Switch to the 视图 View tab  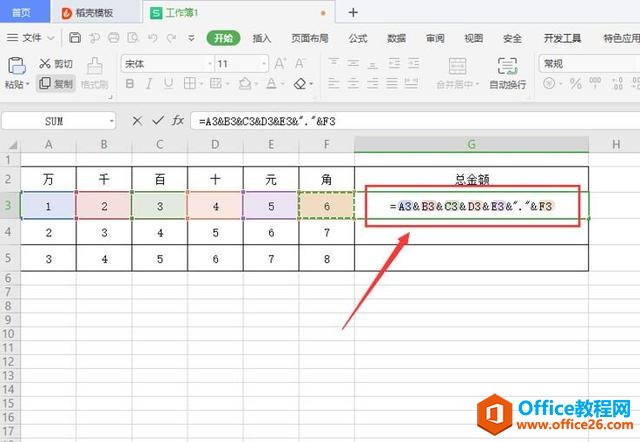[x=473, y=38]
